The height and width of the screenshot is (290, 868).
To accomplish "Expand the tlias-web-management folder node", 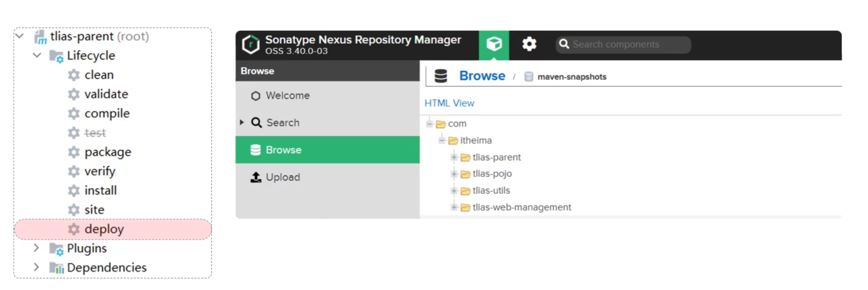I will 455,207.
